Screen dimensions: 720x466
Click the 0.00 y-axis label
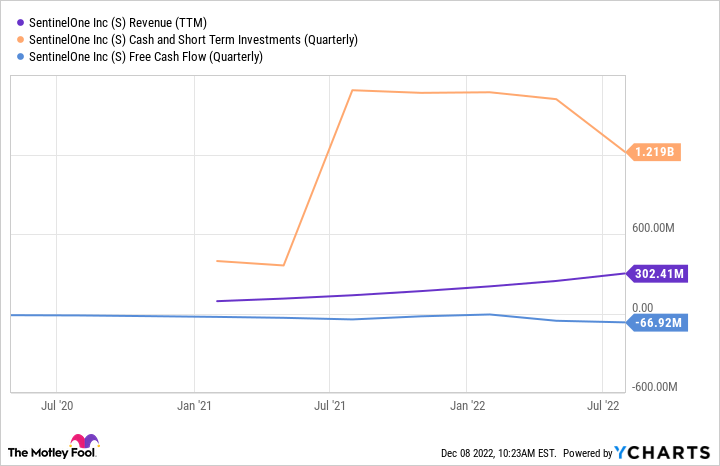642,308
